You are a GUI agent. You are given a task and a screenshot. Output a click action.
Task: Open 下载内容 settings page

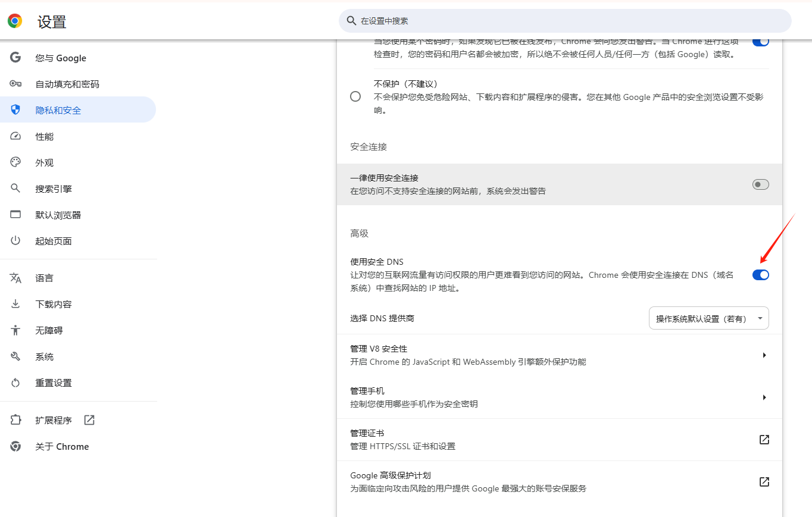[x=78, y=304]
